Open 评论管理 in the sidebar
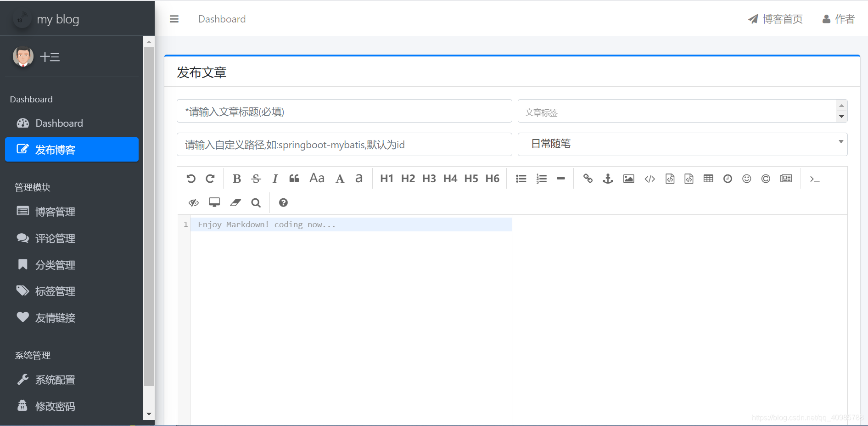This screenshot has width=868, height=426. tap(72, 238)
